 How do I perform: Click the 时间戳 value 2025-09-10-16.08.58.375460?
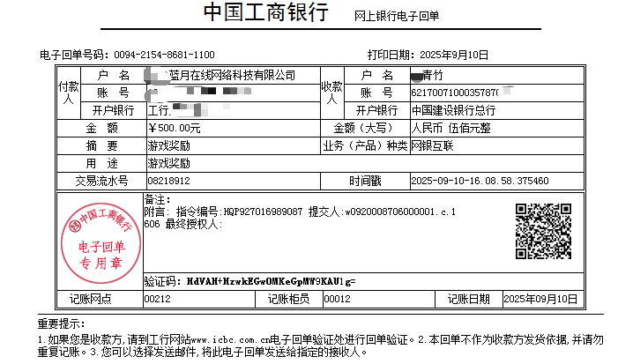pyautogui.click(x=480, y=181)
